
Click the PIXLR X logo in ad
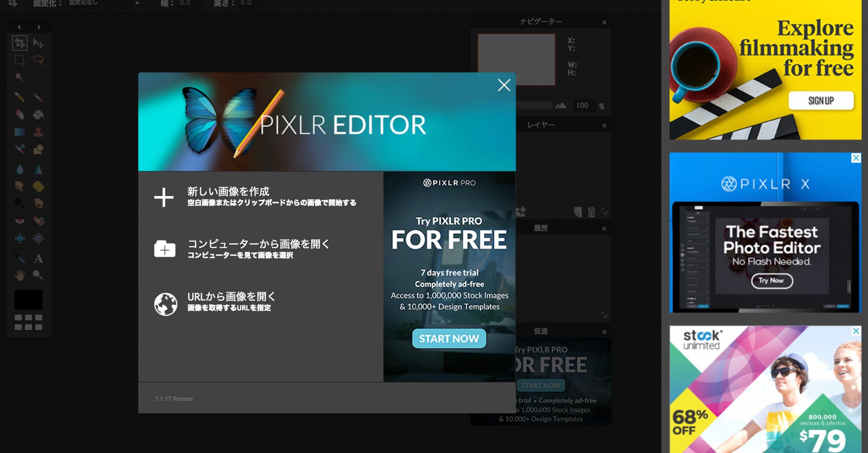click(765, 184)
